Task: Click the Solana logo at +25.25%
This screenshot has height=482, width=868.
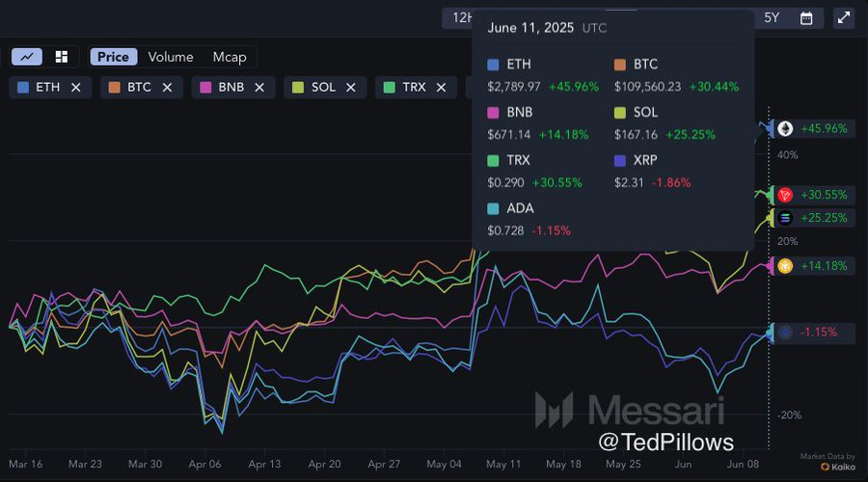Action: point(785,218)
